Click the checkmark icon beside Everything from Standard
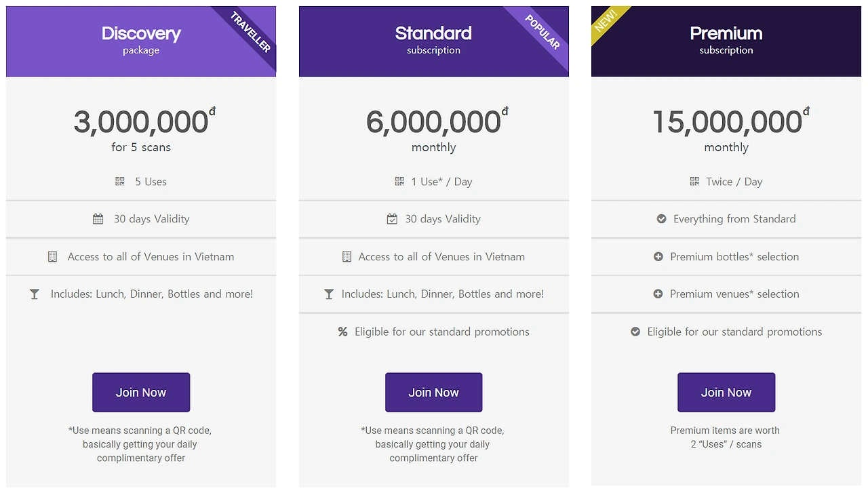The width and height of the screenshot is (868, 495). tap(661, 219)
